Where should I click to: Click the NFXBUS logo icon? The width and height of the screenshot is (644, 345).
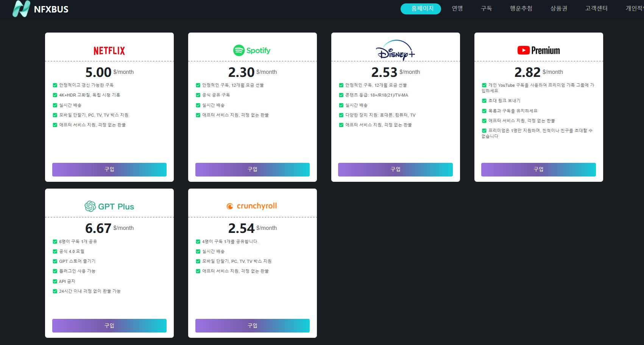tap(21, 9)
